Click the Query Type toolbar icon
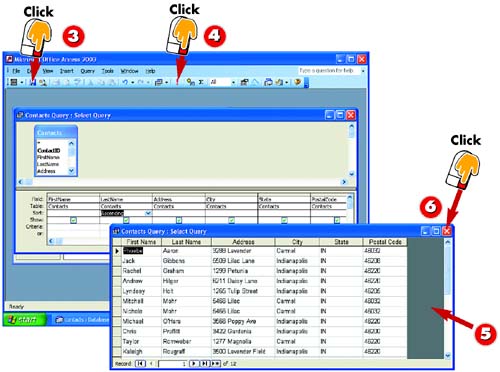This screenshot has height=372, width=500. click(x=159, y=82)
